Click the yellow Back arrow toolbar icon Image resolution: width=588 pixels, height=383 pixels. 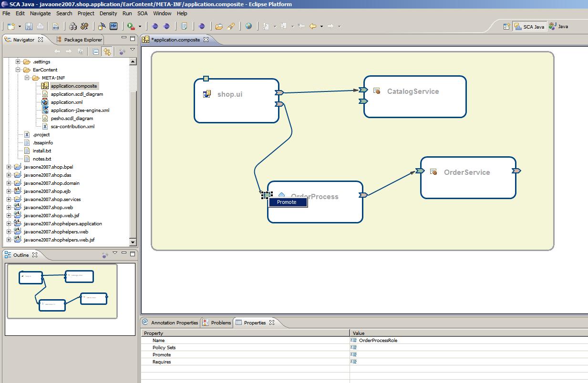tap(313, 27)
